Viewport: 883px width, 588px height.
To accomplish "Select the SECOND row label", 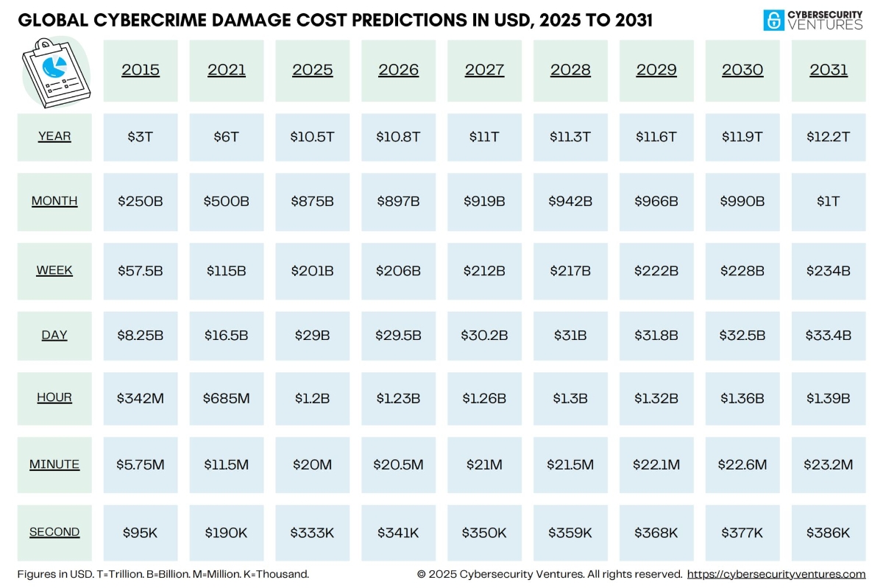I will pyautogui.click(x=54, y=532).
